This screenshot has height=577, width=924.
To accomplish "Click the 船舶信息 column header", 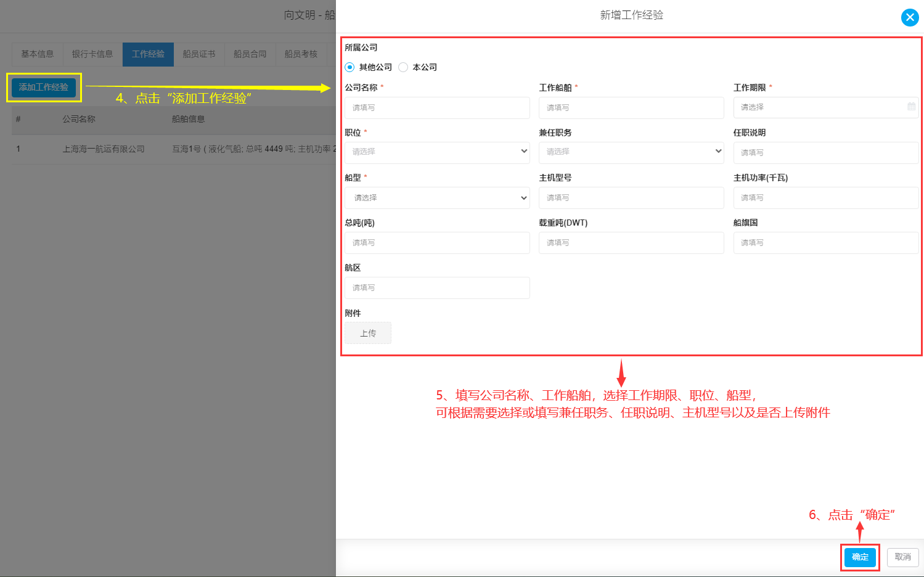I will tap(188, 119).
